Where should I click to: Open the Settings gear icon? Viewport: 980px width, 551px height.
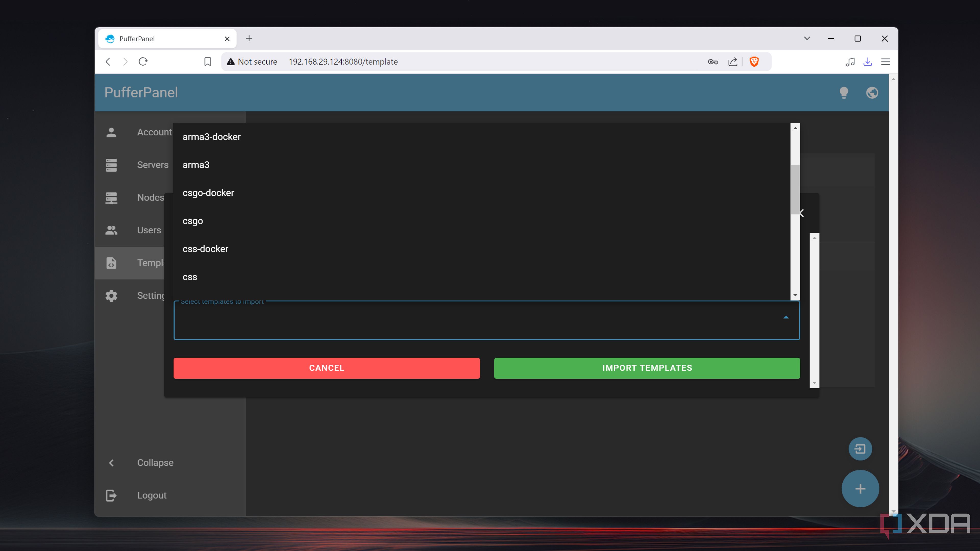tap(111, 295)
